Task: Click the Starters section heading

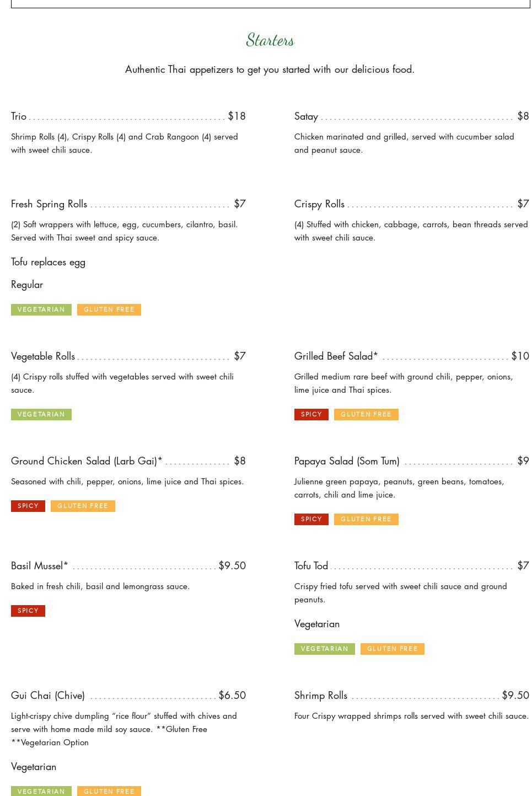Action: pyautogui.click(x=270, y=40)
